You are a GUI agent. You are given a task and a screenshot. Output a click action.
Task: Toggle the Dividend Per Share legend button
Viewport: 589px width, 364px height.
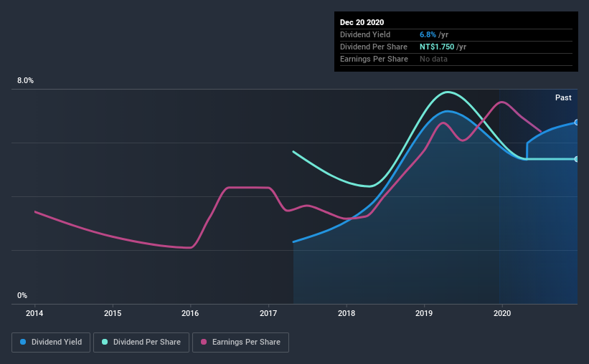[x=141, y=343]
